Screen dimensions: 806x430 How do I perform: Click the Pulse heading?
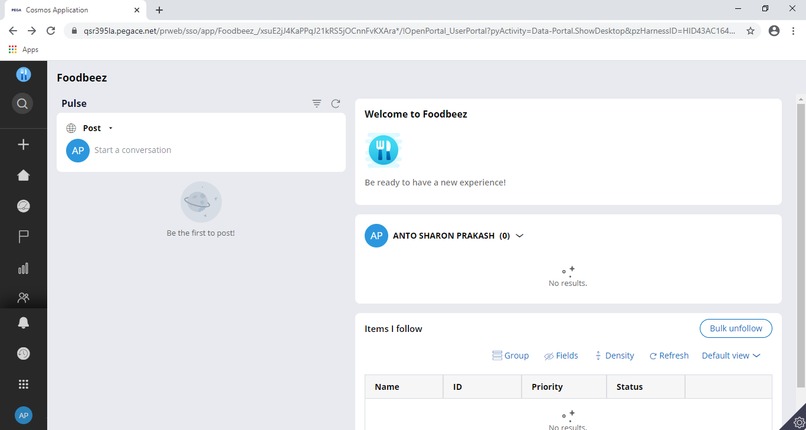coord(74,104)
